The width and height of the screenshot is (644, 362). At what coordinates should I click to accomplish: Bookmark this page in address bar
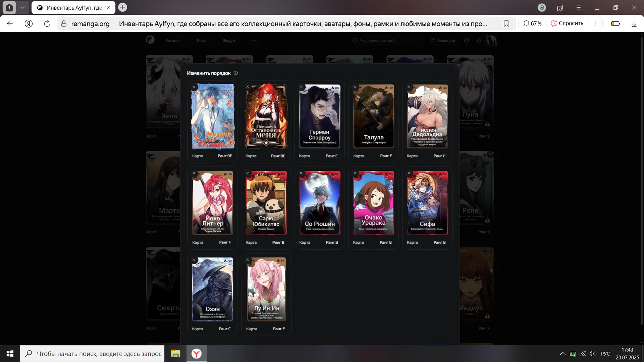click(x=506, y=24)
